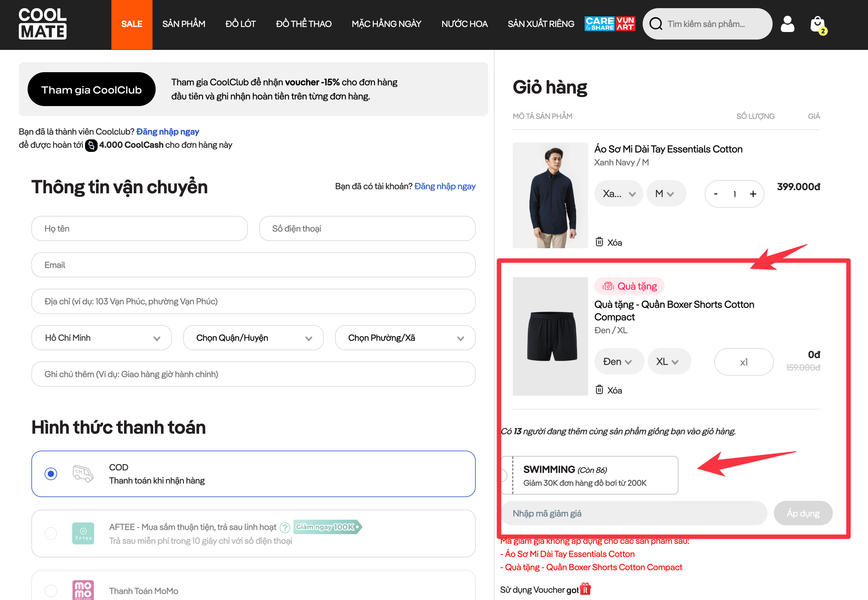Click the Coolmate logo
Viewport: 868px width, 600px height.
(42, 24)
